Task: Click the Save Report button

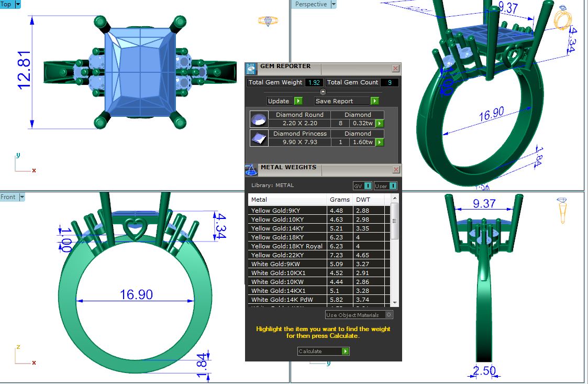Action: point(346,101)
